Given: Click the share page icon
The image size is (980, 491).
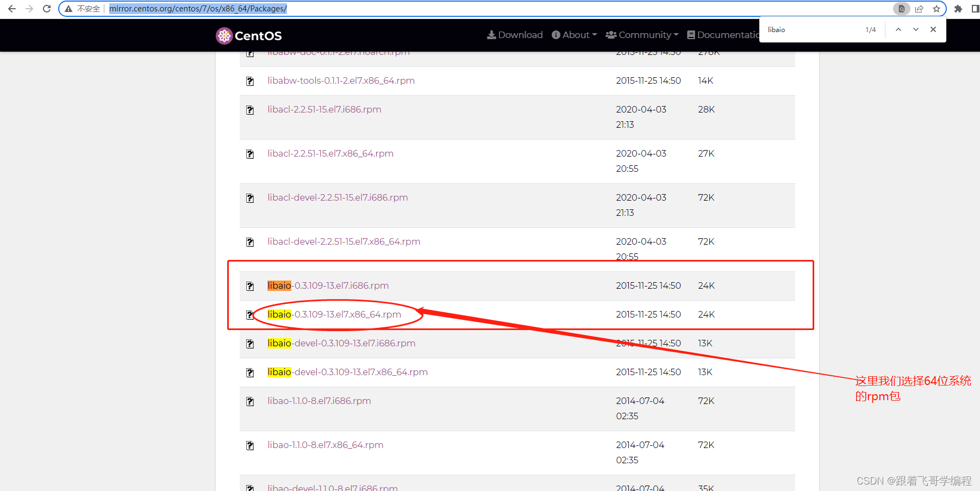Looking at the screenshot, I should (919, 9).
